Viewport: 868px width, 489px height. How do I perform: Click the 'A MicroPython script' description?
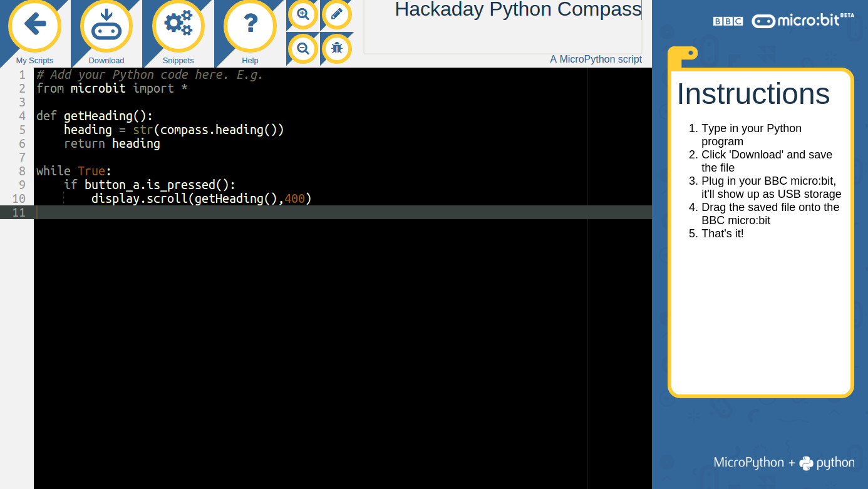coord(596,59)
